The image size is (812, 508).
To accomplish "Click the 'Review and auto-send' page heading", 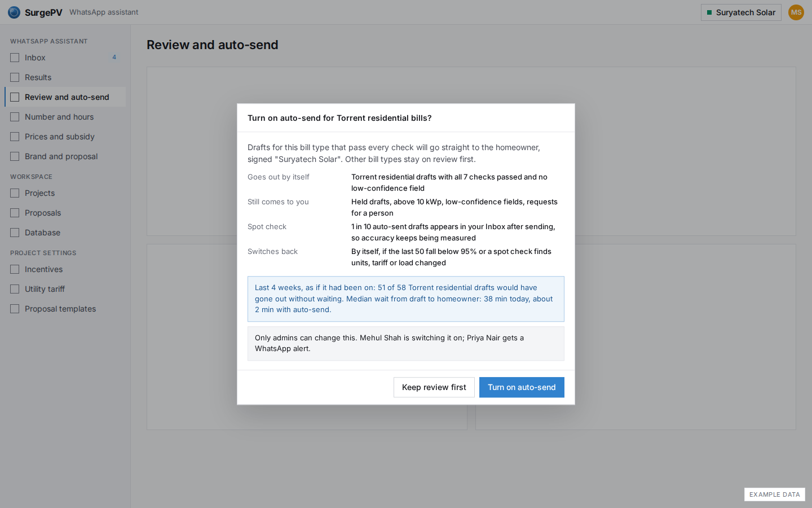I will pos(213,45).
